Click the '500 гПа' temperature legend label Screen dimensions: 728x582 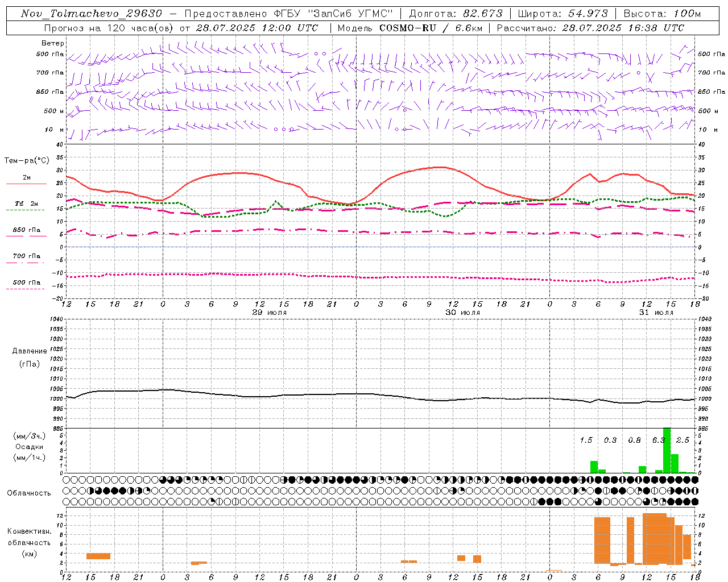(x=27, y=282)
